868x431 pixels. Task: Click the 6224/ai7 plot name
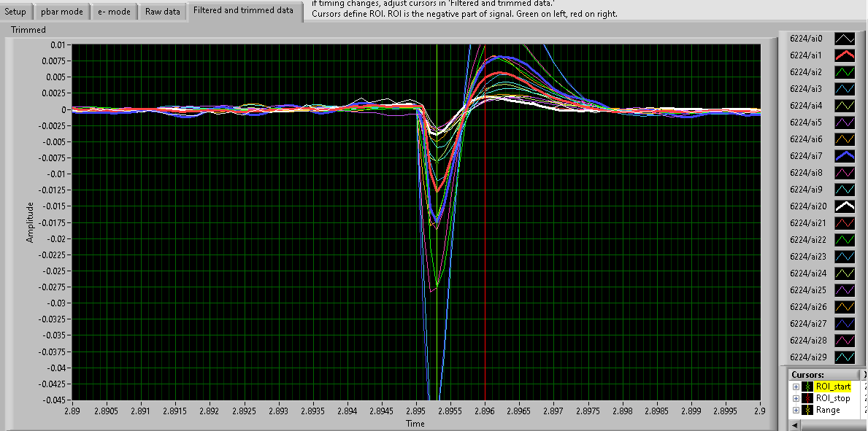[x=807, y=156]
